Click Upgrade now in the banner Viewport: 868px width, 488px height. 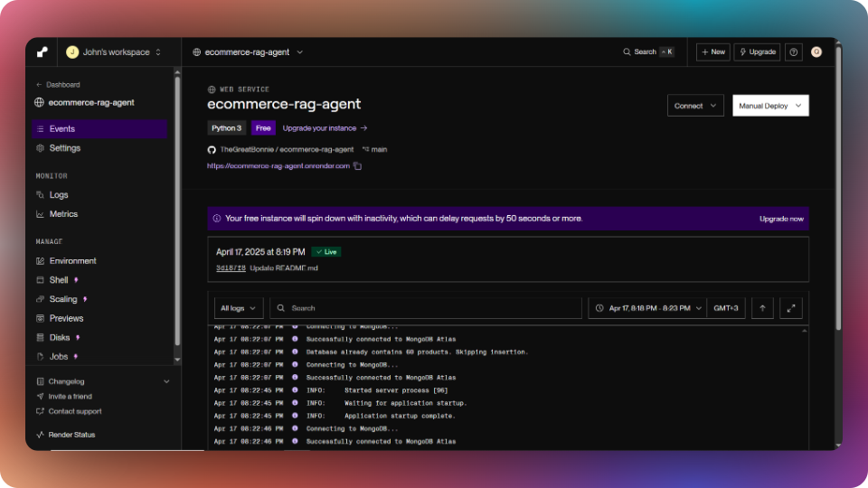[x=781, y=219]
